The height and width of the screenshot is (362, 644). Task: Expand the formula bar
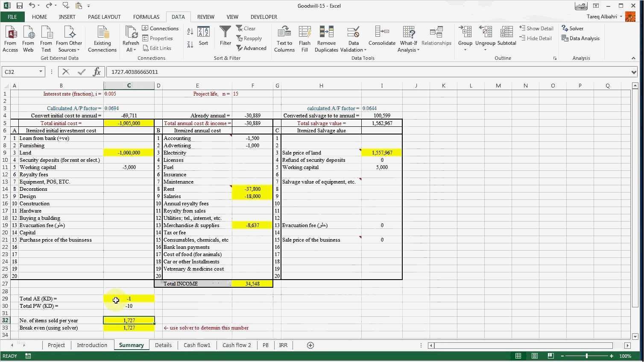[x=634, y=72]
